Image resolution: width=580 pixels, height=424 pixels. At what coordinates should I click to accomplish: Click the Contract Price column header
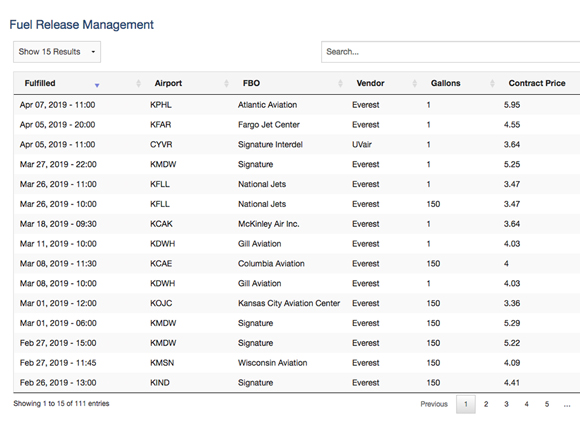coord(537,83)
